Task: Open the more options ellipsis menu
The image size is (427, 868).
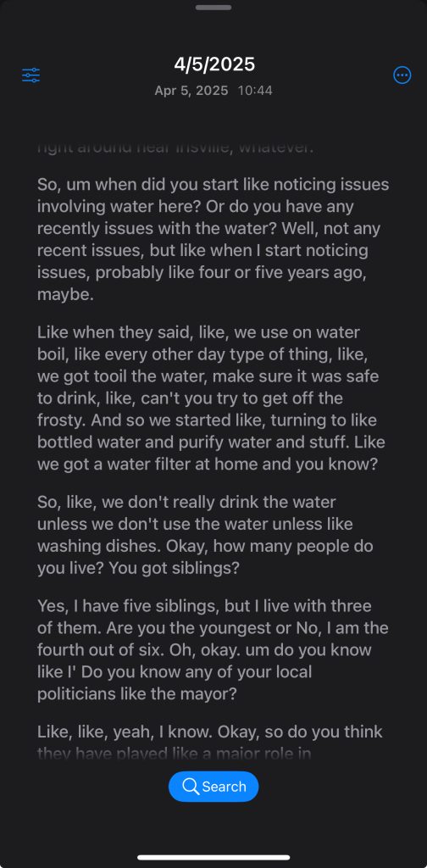Action: pos(402,75)
